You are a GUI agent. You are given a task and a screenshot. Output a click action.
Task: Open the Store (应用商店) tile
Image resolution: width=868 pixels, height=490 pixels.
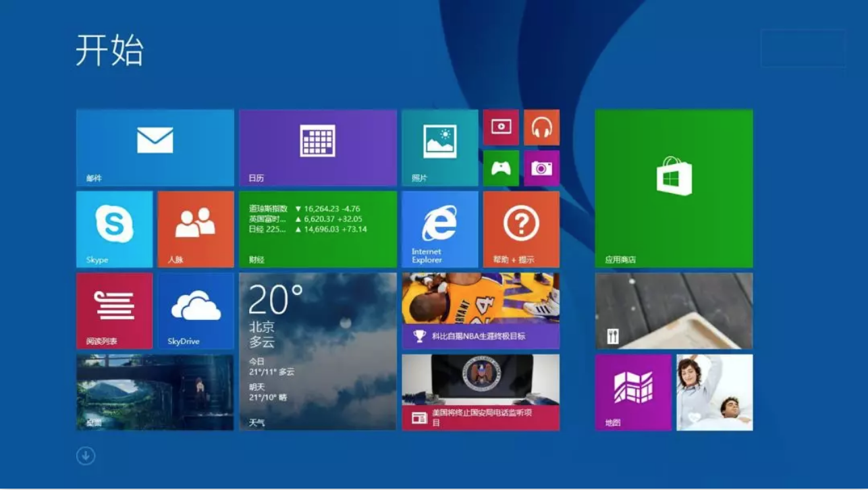[x=674, y=188]
